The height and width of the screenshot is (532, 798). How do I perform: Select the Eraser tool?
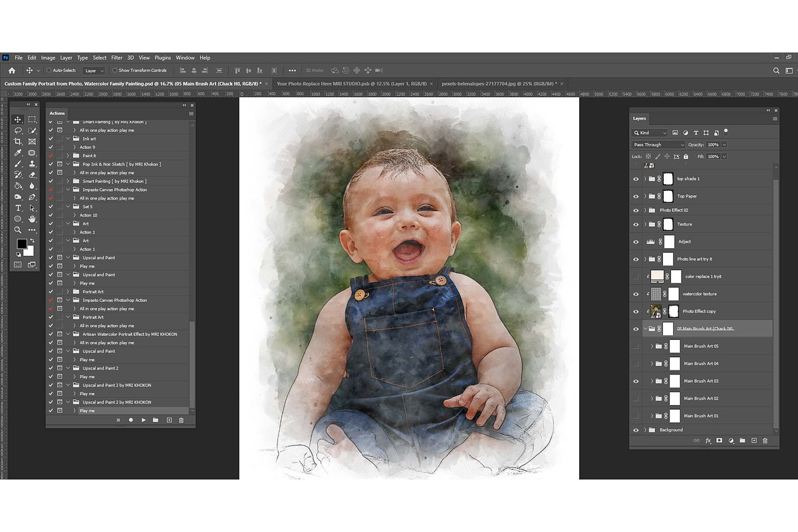click(32, 175)
